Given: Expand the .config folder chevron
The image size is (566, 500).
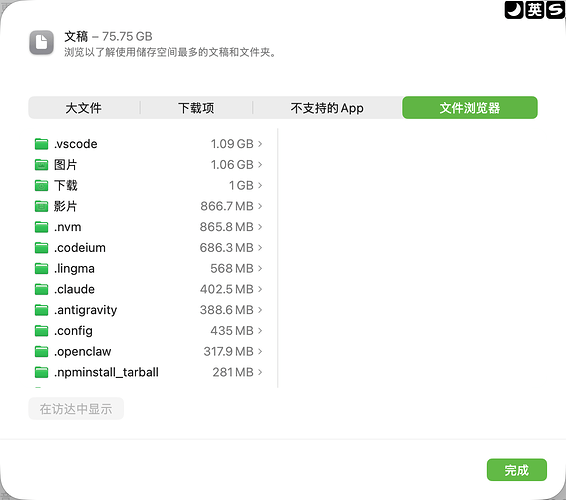Looking at the screenshot, I should (260, 331).
